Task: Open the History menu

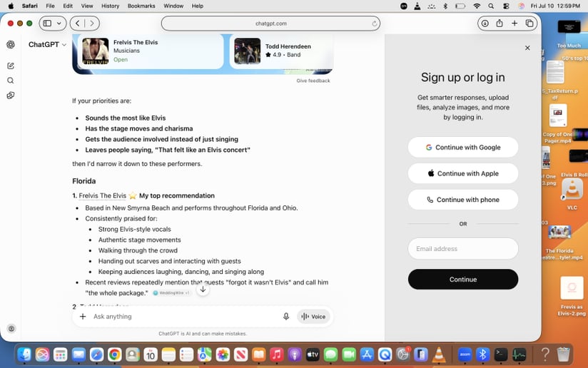Action: (110, 6)
